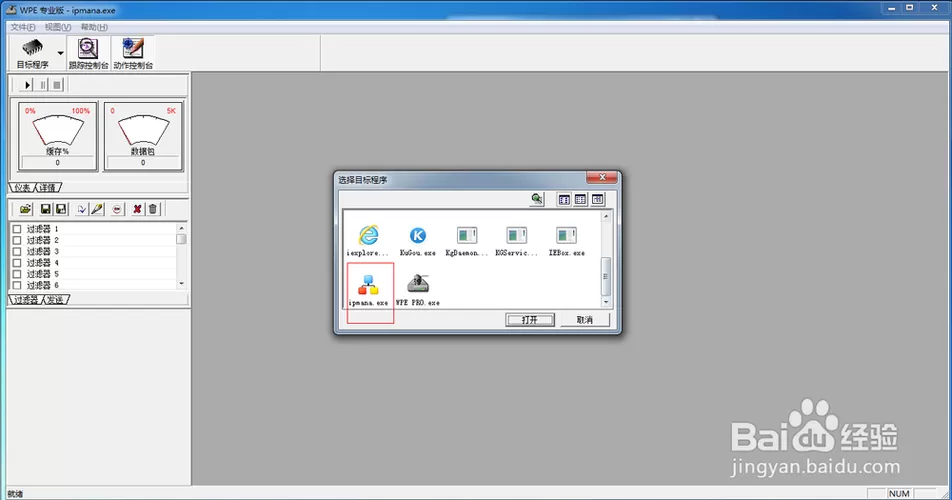Enable checkbox for 过滤器 2
The height and width of the screenshot is (500, 952).
tap(17, 240)
